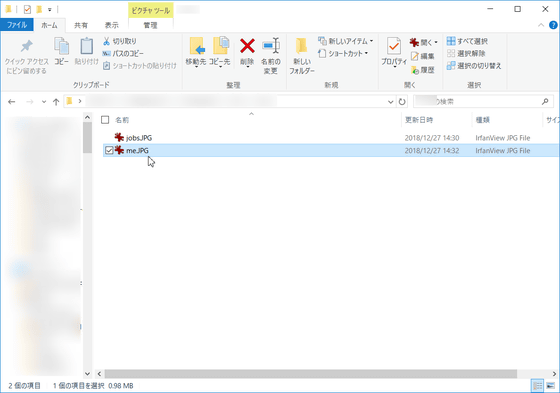This screenshot has height=393, width=560.
Task: Click horizontal scrollbar thumb
Action: pyautogui.click(x=311, y=374)
